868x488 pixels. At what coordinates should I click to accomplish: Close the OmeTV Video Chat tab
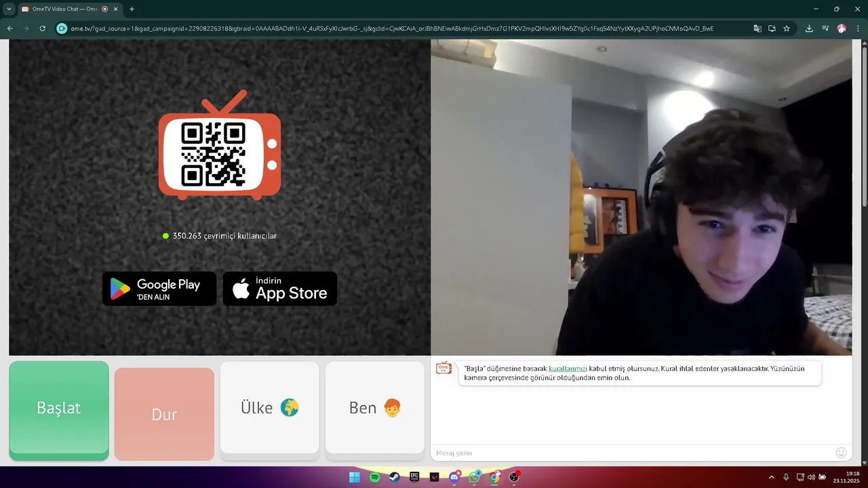coord(115,9)
